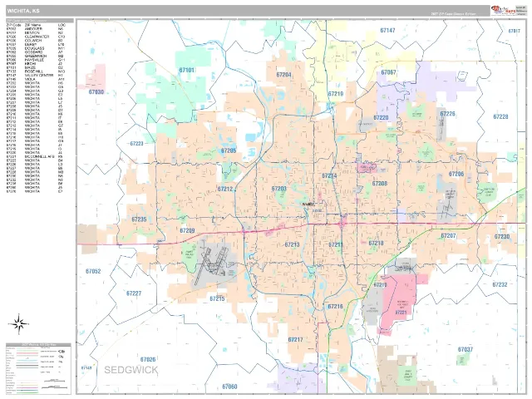Select ZIP label 67213 on the map
The height and width of the screenshot is (399, 532).
point(292,244)
